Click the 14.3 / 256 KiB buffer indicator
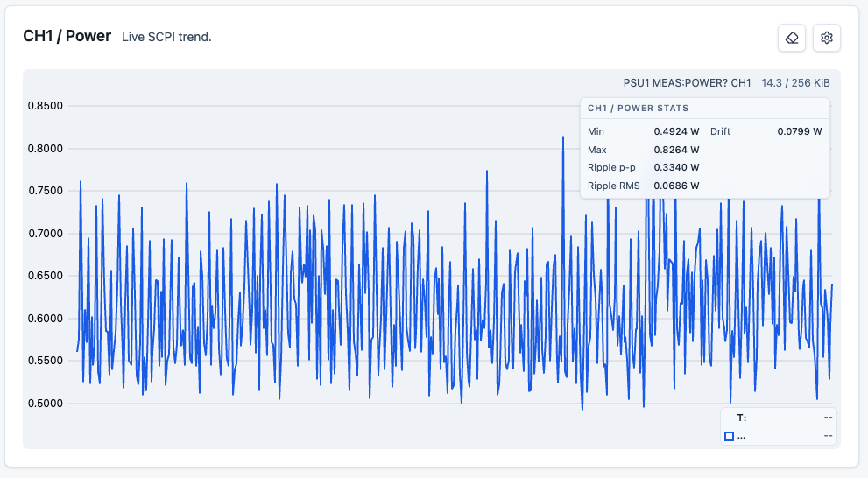 click(x=795, y=83)
